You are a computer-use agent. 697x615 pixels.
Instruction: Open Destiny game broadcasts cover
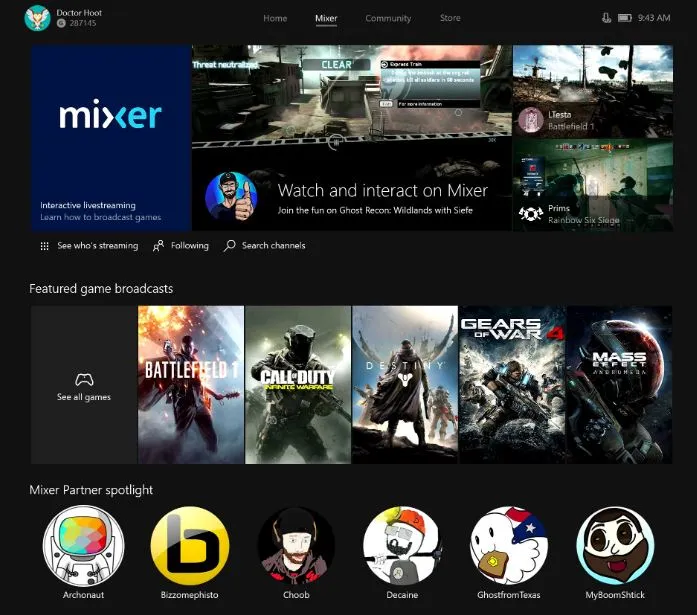[405, 385]
